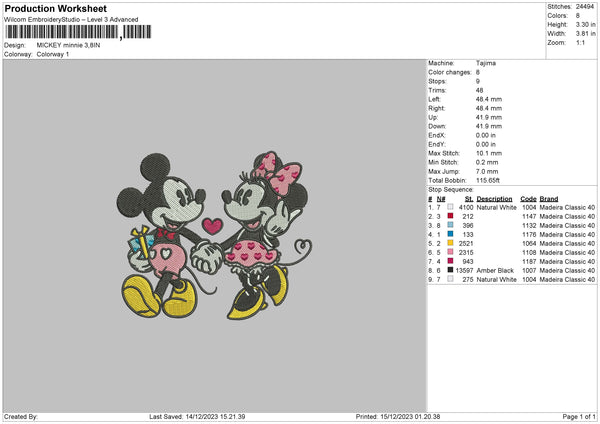Pick the blue swatch for code 1176
Image resolution: width=600 pixels, height=424 pixels.
tap(450, 234)
